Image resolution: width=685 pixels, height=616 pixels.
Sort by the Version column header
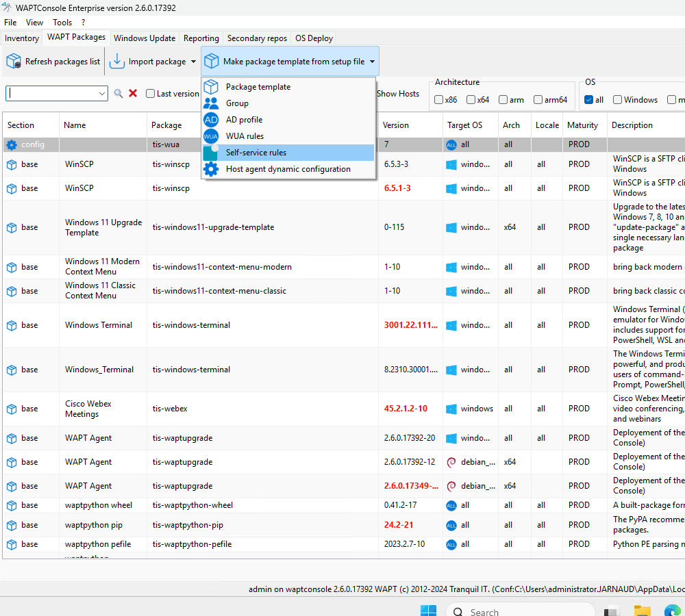pyautogui.click(x=410, y=125)
